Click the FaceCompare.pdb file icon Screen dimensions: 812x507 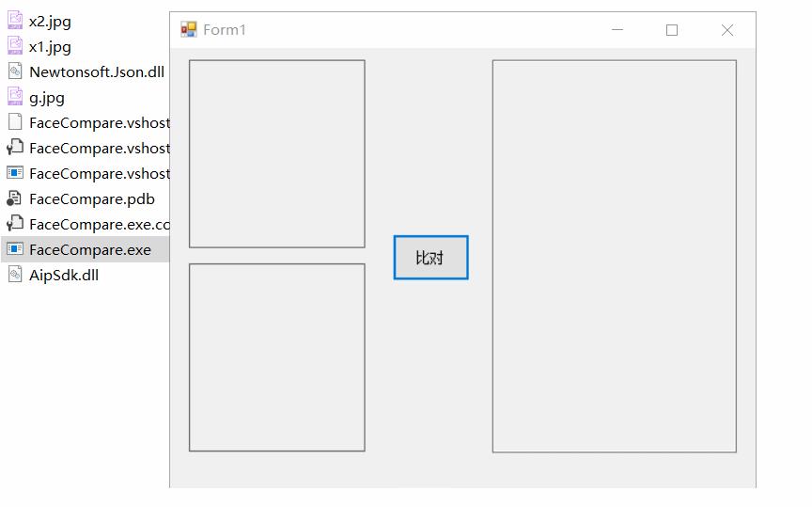pos(15,198)
